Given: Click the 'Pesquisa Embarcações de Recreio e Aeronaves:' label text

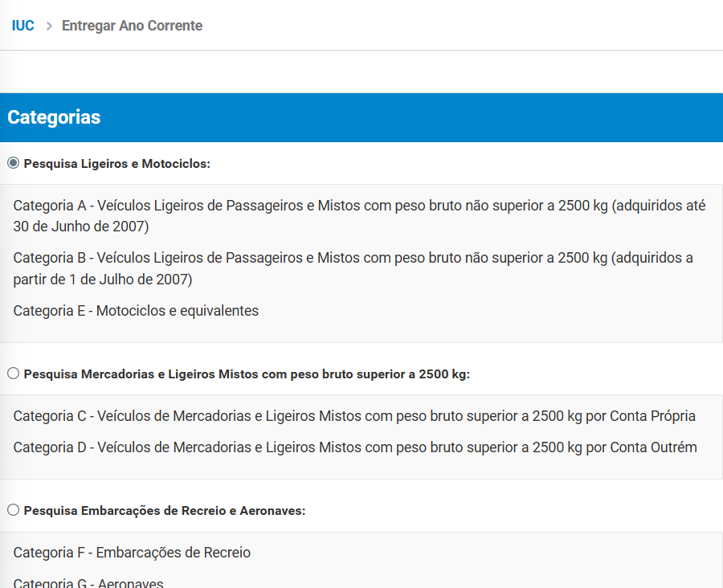Looking at the screenshot, I should 165,511.
